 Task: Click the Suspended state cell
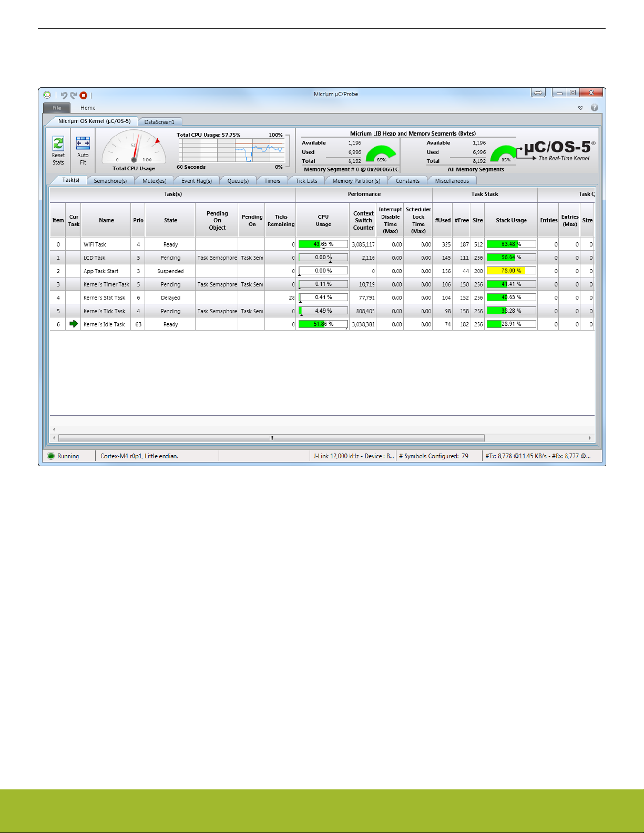(x=170, y=271)
